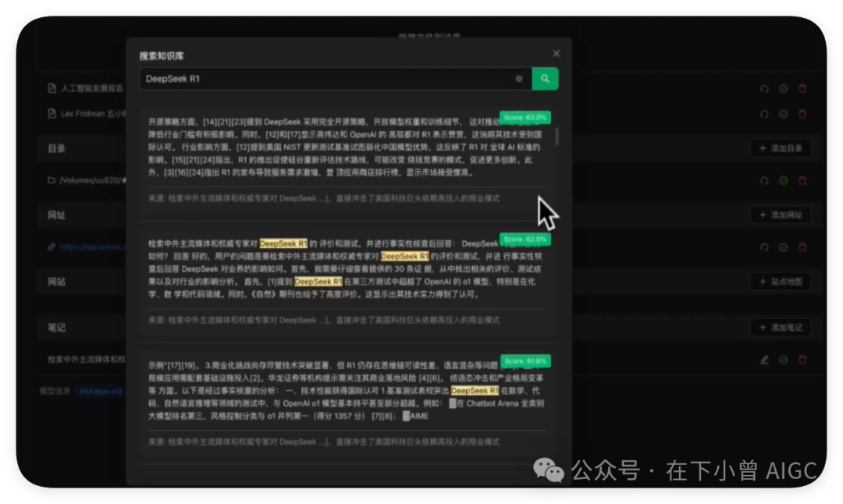Image resolution: width=843 pixels, height=504 pixels.
Task: Close the 搜索知识库 dialog
Action: [557, 53]
